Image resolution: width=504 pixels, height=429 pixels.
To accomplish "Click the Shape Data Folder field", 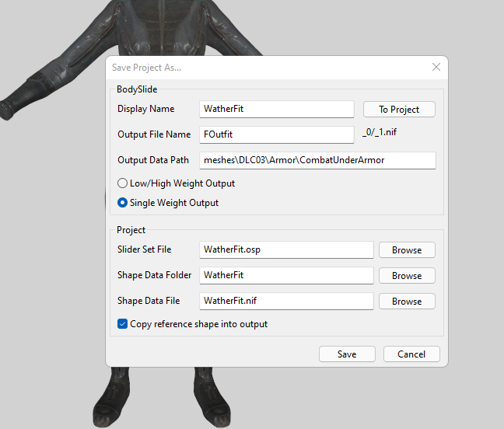I will pyautogui.click(x=286, y=276).
